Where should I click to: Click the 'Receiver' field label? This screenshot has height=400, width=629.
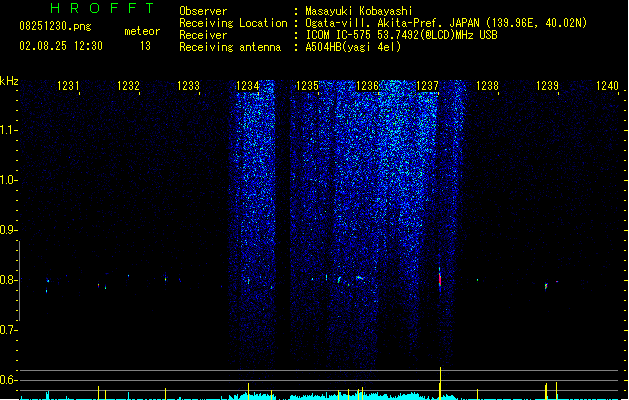pos(203,35)
